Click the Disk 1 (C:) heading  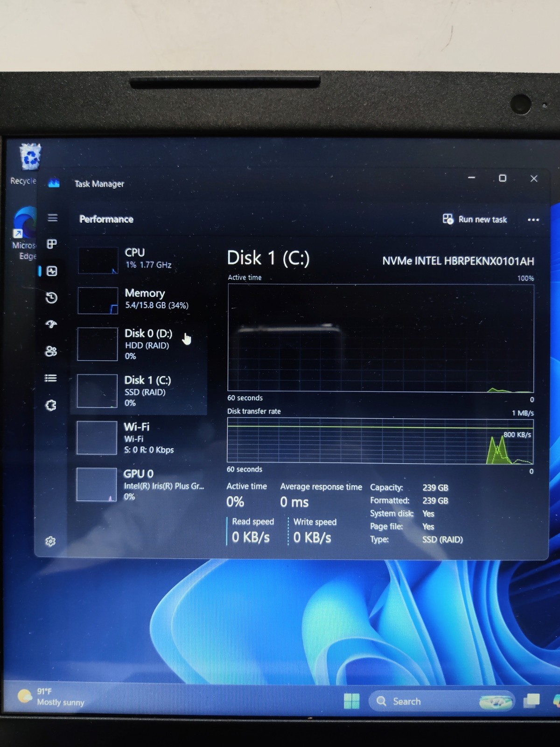click(268, 258)
